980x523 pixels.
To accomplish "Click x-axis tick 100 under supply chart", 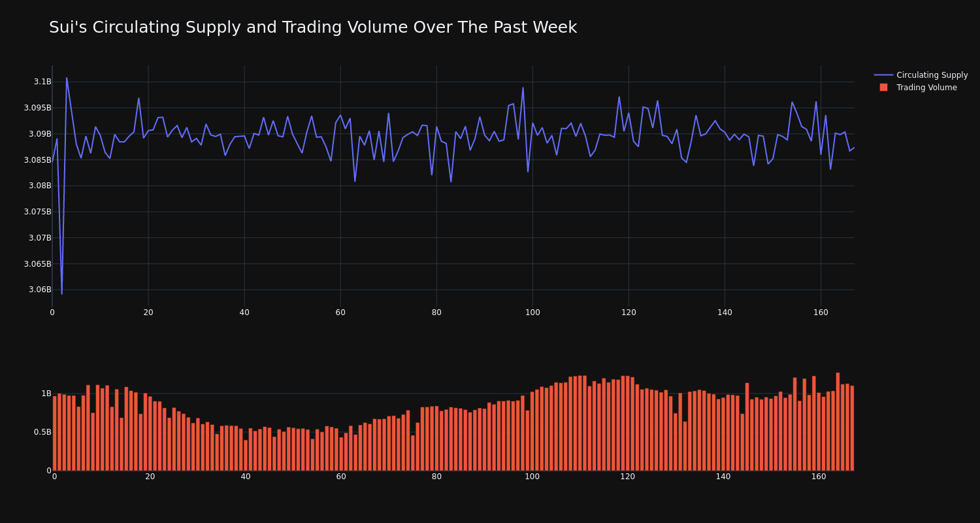I will (x=532, y=312).
